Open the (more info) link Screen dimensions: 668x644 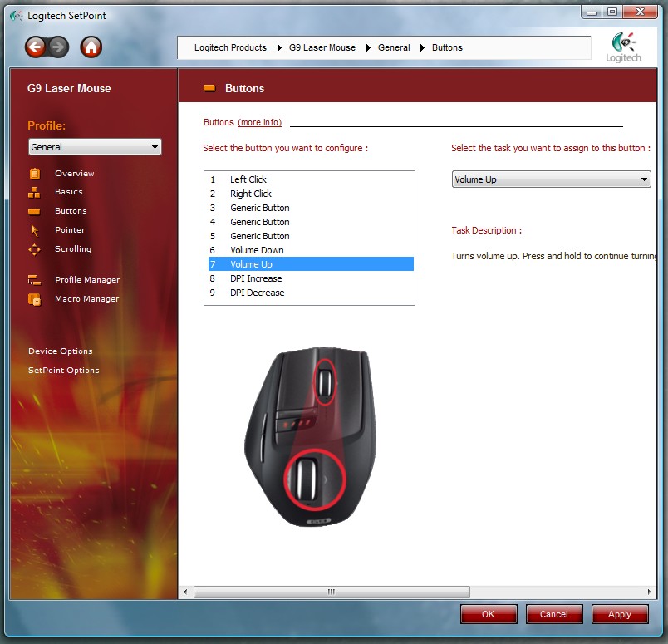(260, 123)
